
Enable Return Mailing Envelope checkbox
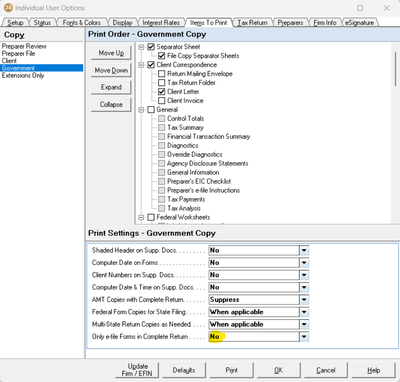(162, 74)
